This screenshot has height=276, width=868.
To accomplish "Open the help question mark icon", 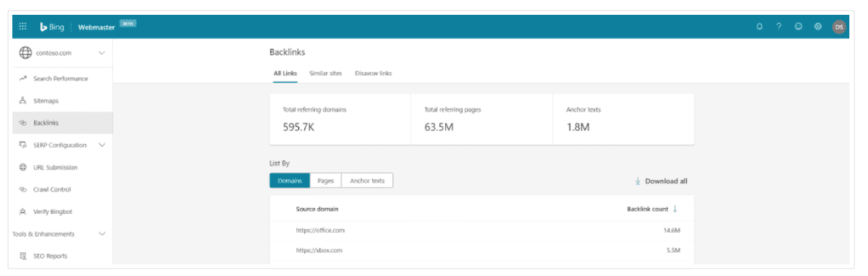I will 778,26.
